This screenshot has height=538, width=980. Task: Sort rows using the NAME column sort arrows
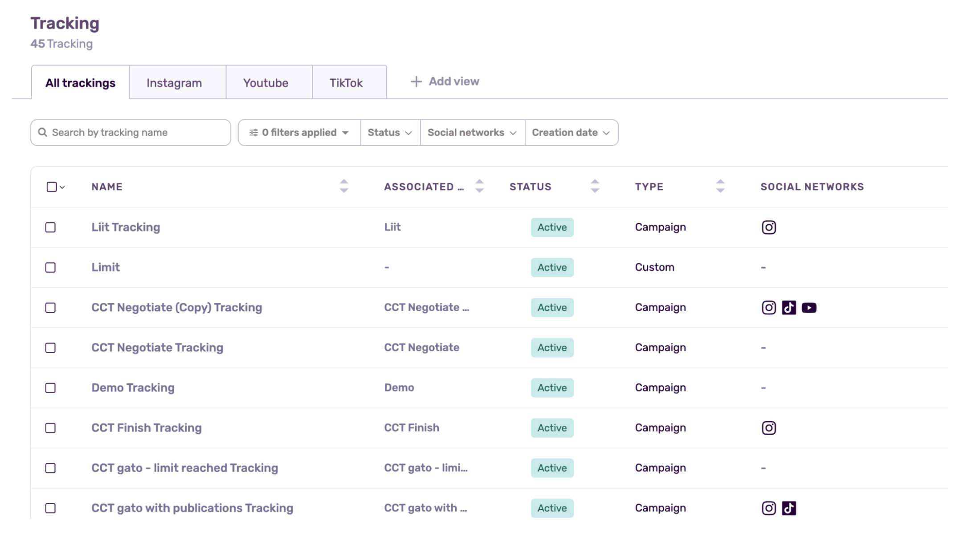click(343, 187)
